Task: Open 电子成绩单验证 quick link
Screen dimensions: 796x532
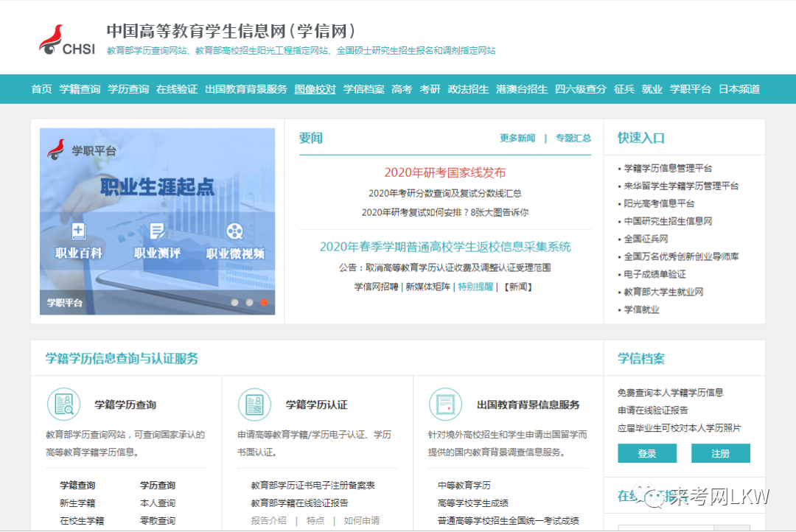Action: (655, 274)
